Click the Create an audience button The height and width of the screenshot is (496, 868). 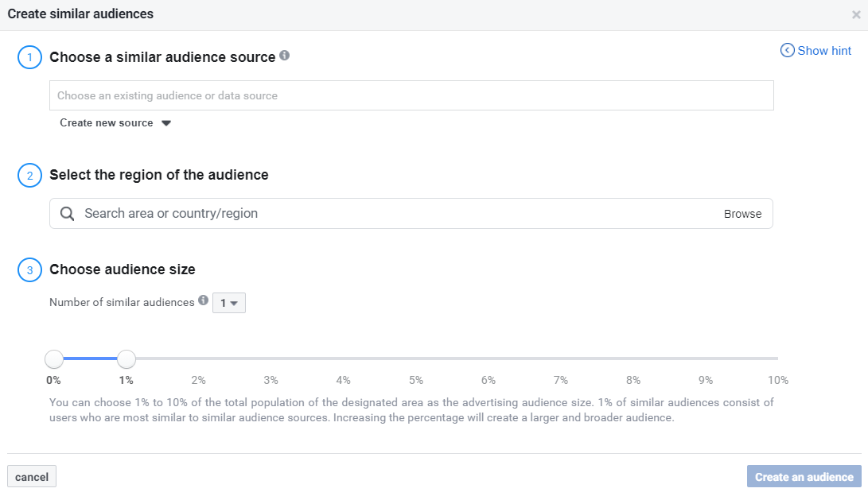804,477
